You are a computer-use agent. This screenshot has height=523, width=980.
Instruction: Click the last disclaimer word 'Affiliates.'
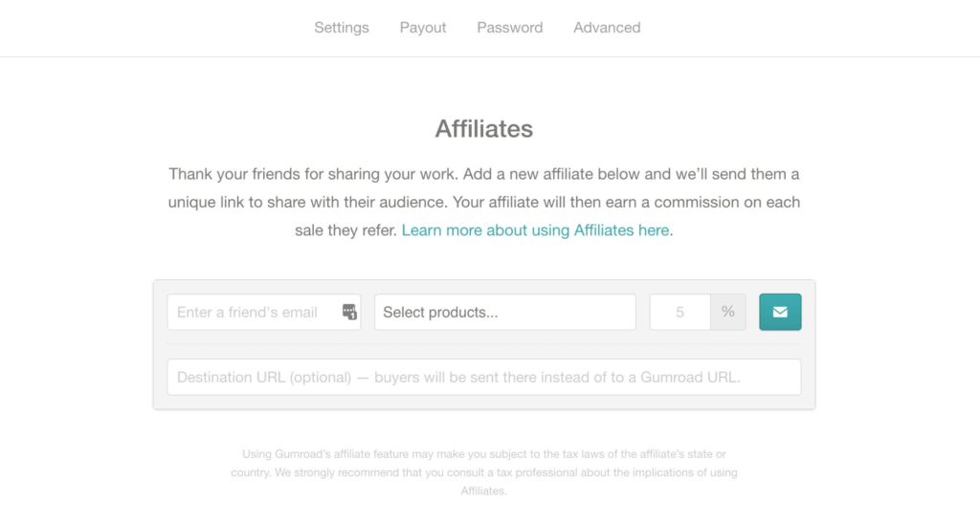click(x=483, y=491)
